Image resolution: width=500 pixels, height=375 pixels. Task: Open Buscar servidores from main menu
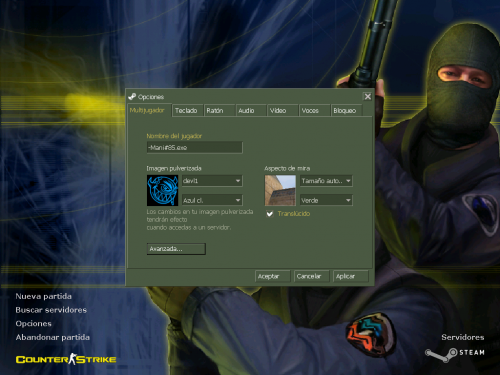tap(51, 310)
